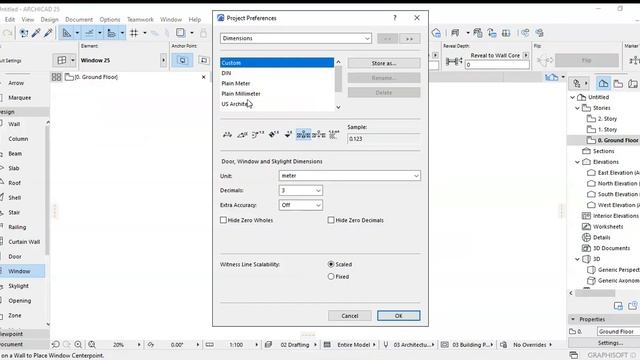Open the Teamwork menu
640x360 pixels.
[140, 19]
